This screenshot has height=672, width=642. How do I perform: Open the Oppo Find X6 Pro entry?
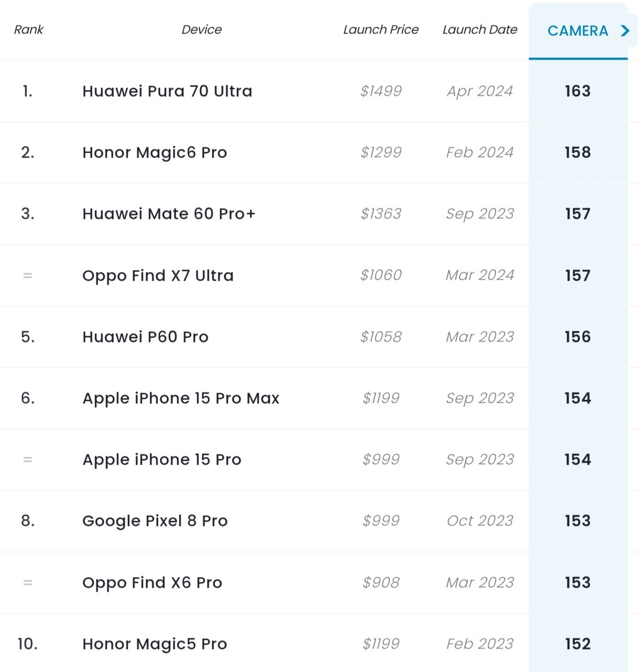(152, 583)
